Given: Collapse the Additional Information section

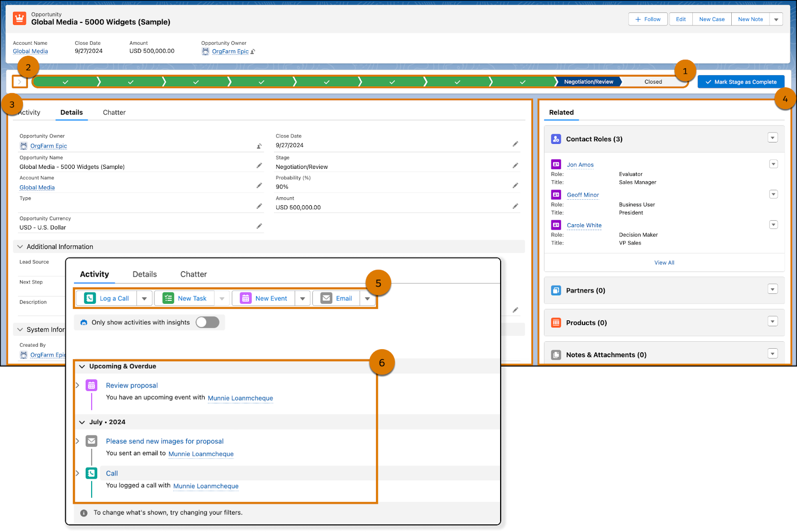Looking at the screenshot, I should pyautogui.click(x=20, y=247).
